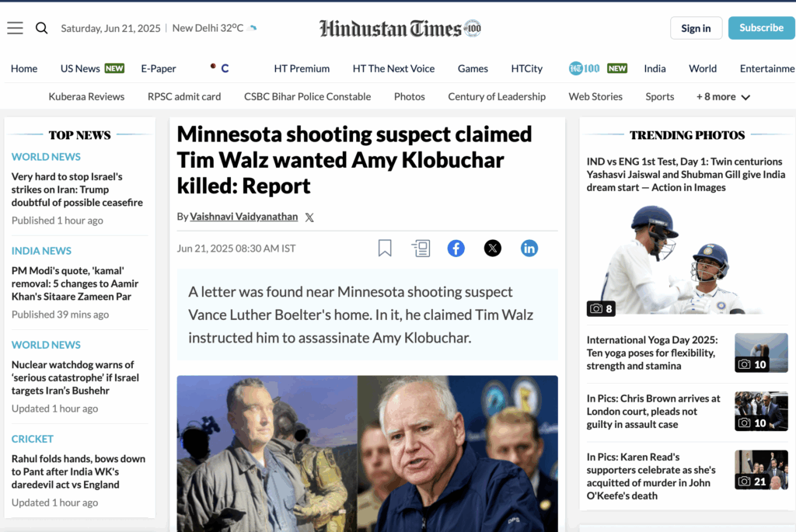The width and height of the screenshot is (796, 532).
Task: Click the cricket live icon in navigation
Action: click(220, 68)
